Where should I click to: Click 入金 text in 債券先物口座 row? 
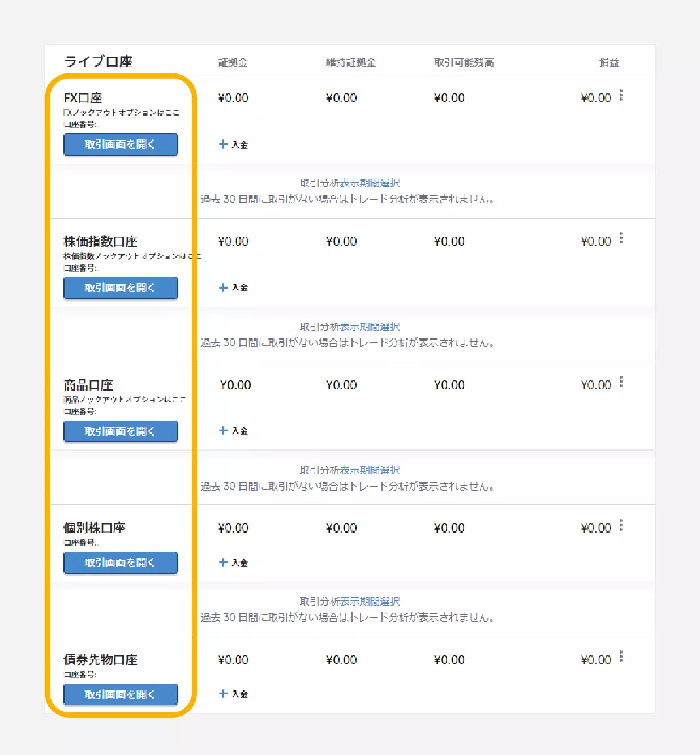[239, 694]
